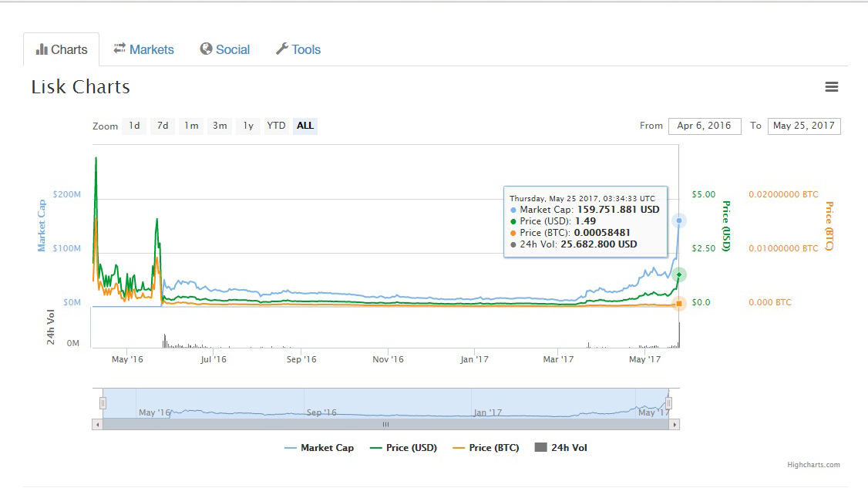This screenshot has height=488, width=868.
Task: Click the Market Cap axis title
Action: 42,225
